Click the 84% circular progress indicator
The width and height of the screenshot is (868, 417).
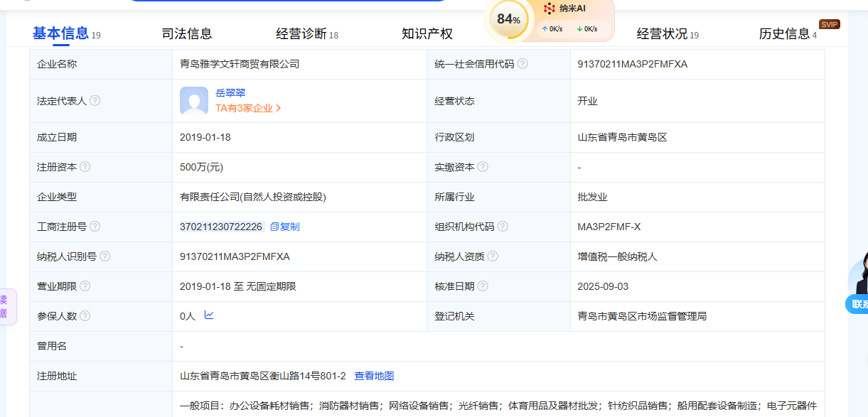508,20
